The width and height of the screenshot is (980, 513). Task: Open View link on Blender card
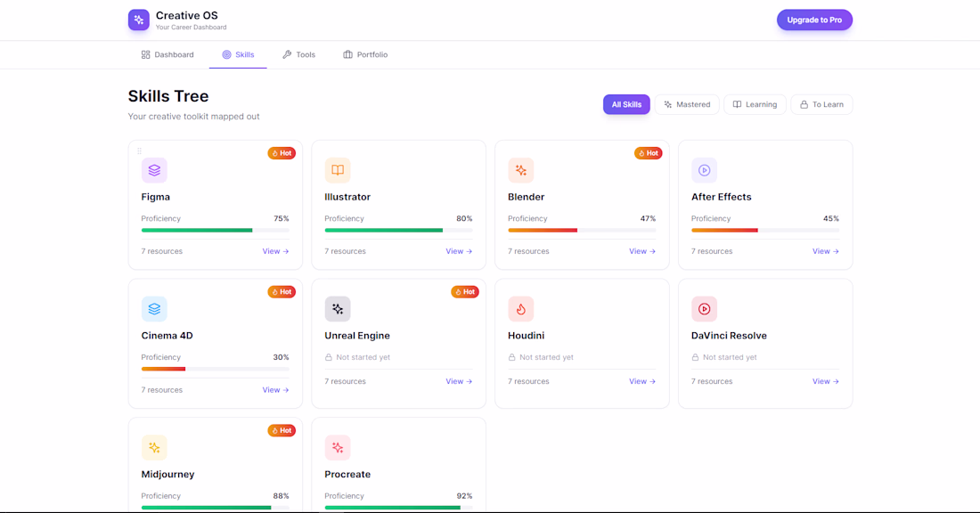click(x=642, y=251)
